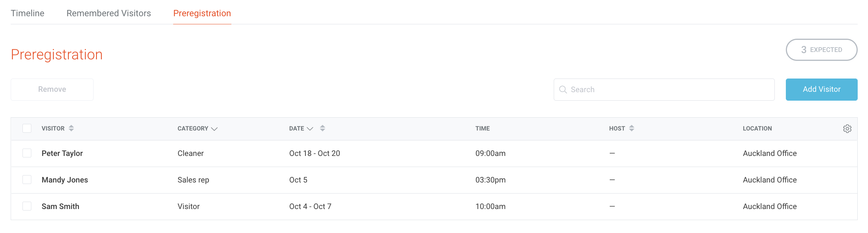Image resolution: width=868 pixels, height=233 pixels.
Task: Focus the Search input field
Action: [671, 90]
